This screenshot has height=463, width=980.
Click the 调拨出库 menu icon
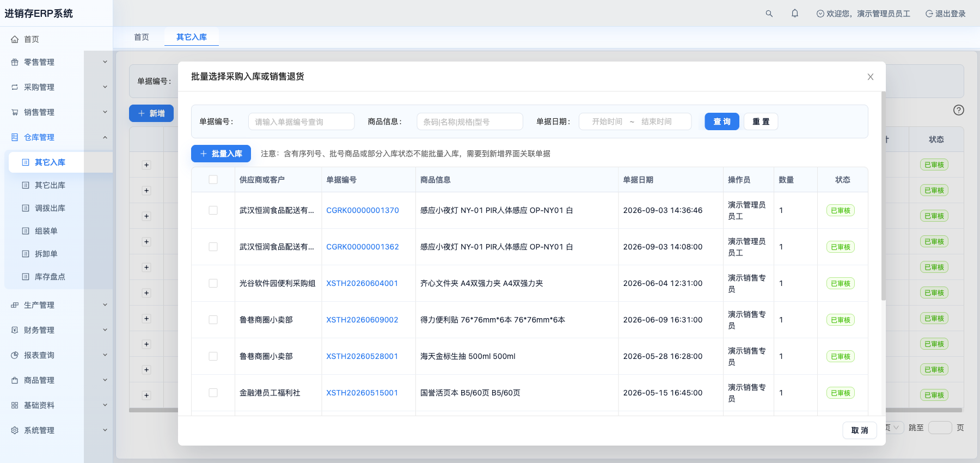[26, 208]
